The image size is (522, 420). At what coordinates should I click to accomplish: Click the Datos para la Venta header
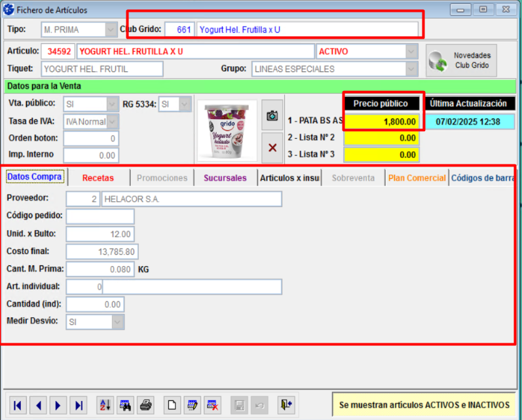point(260,86)
